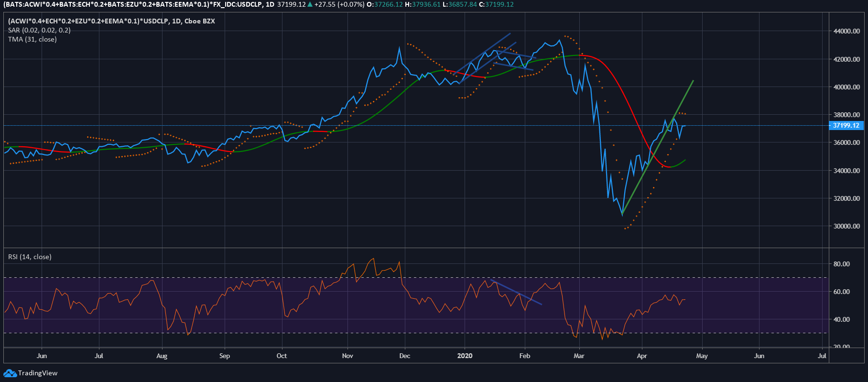Click the 36000.00 price axis label
The width and height of the screenshot is (868, 382).
pyautogui.click(x=846, y=142)
